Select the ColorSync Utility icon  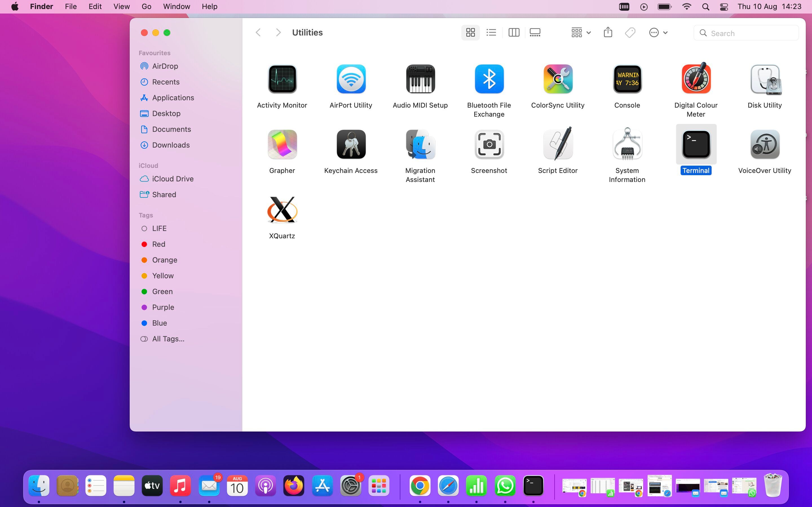click(x=557, y=79)
